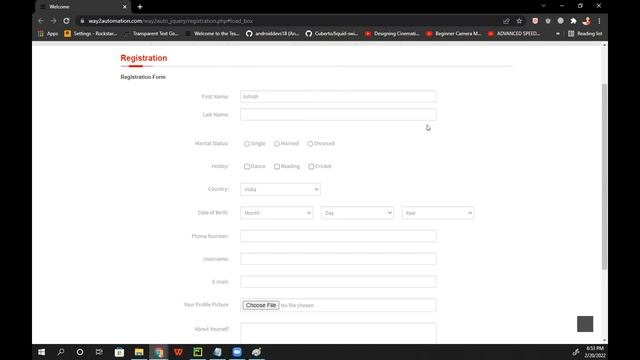Open the Day dropdown
Viewport: 640px width, 360px height.
click(x=357, y=213)
